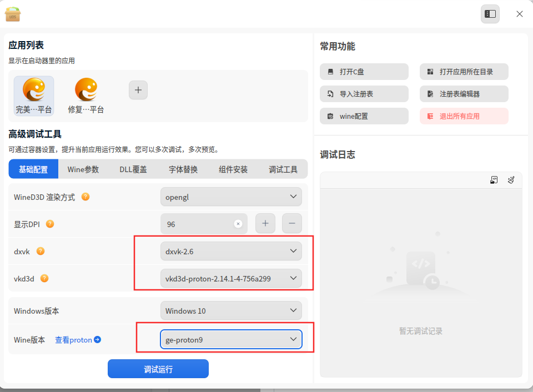This screenshot has height=392, width=533.
Task: Click the 常用功能 heading
Action: [338, 46]
